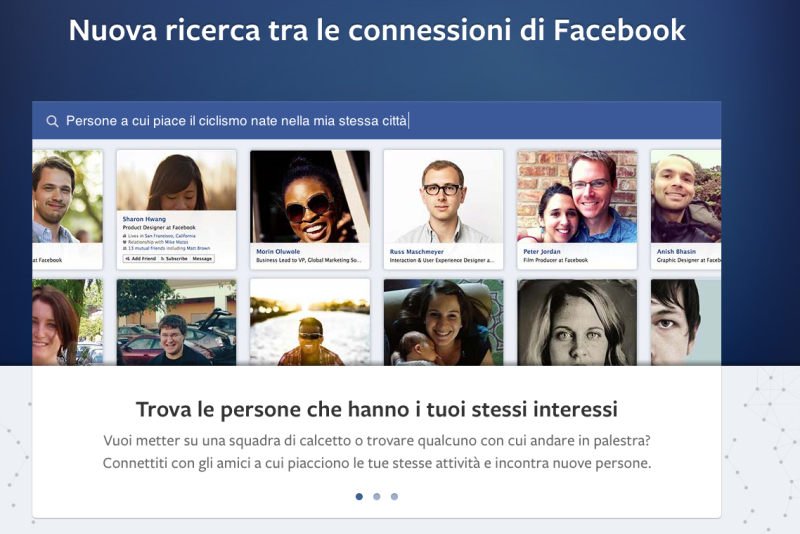The image size is (800, 534).
Task: Click the Morin Oluwole name link
Action: coord(277,251)
